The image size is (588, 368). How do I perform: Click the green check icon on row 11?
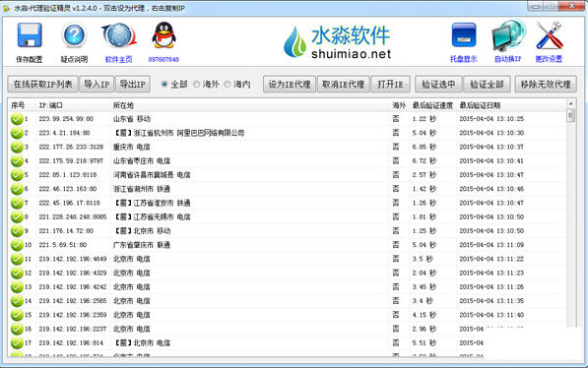tap(17, 259)
